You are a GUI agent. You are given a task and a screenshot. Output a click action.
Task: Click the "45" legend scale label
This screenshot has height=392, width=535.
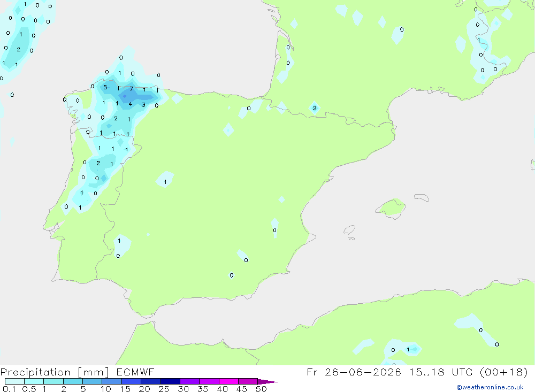coord(242,389)
